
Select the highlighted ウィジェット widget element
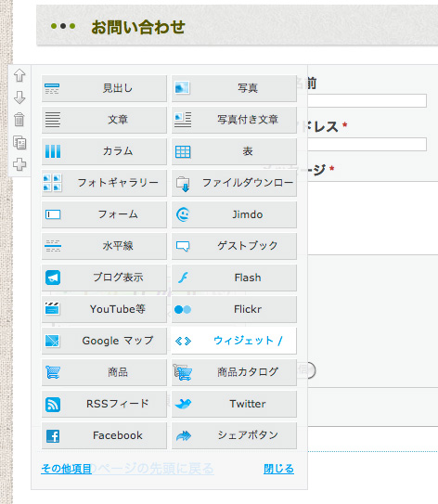coord(234,341)
